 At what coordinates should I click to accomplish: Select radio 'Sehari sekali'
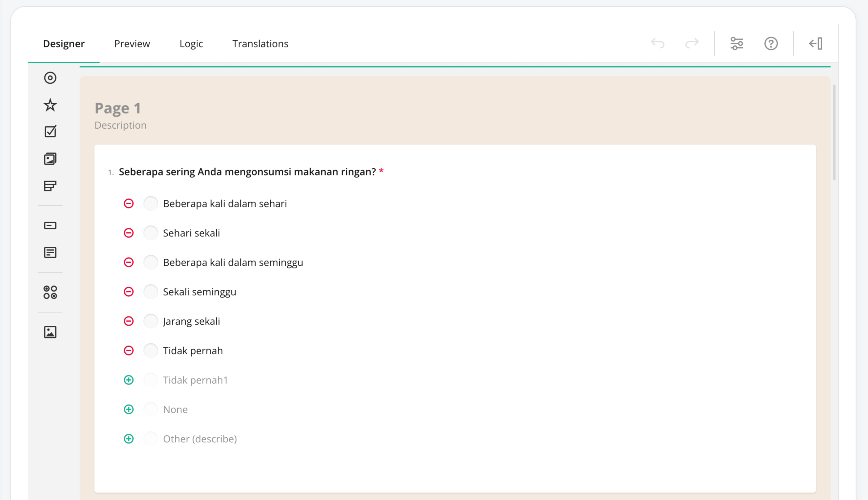(151, 233)
